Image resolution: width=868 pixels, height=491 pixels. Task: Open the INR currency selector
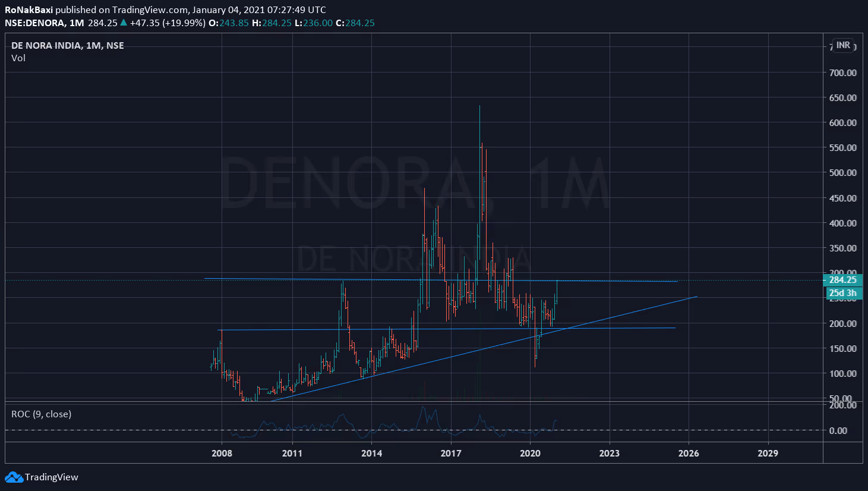point(842,45)
